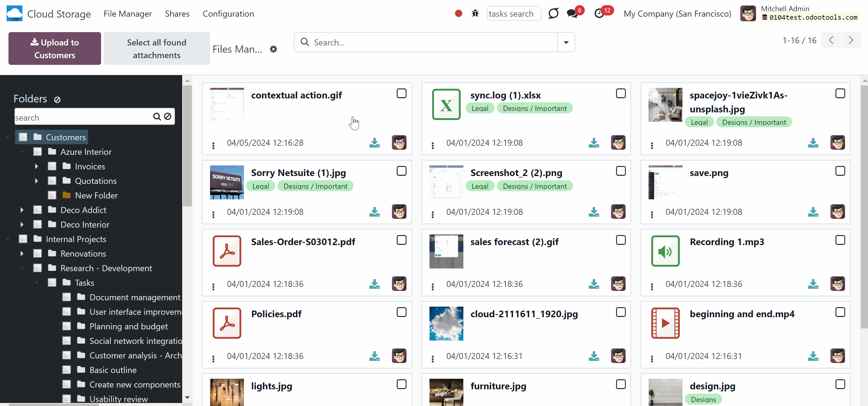Click the Legal tag on sync.log (1).xlsx

pyautogui.click(x=480, y=108)
